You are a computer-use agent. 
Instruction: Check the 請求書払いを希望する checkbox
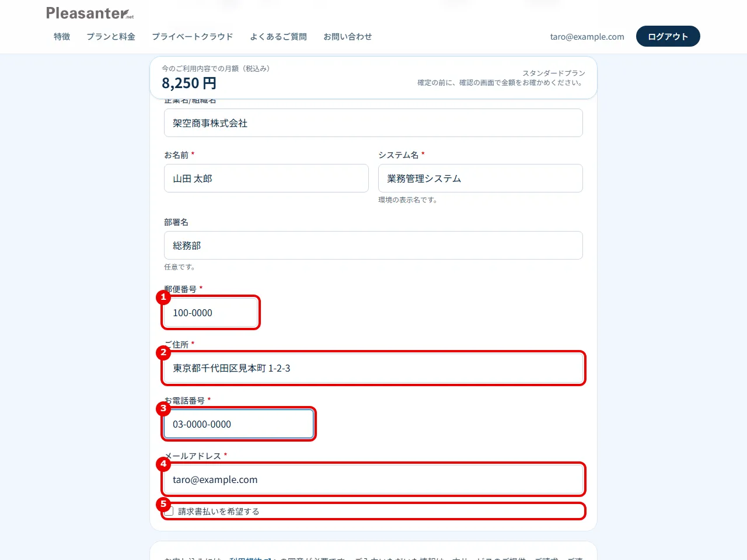pos(169,511)
